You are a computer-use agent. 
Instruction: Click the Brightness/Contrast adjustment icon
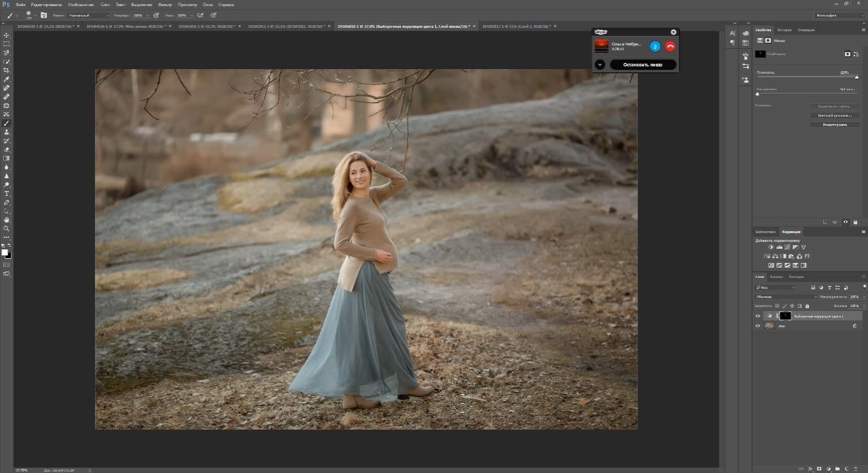tap(771, 247)
